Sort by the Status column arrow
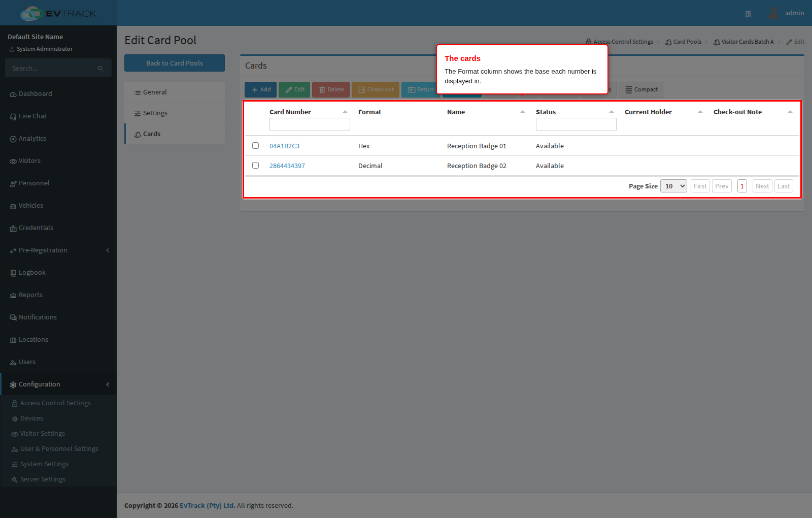 (x=612, y=112)
